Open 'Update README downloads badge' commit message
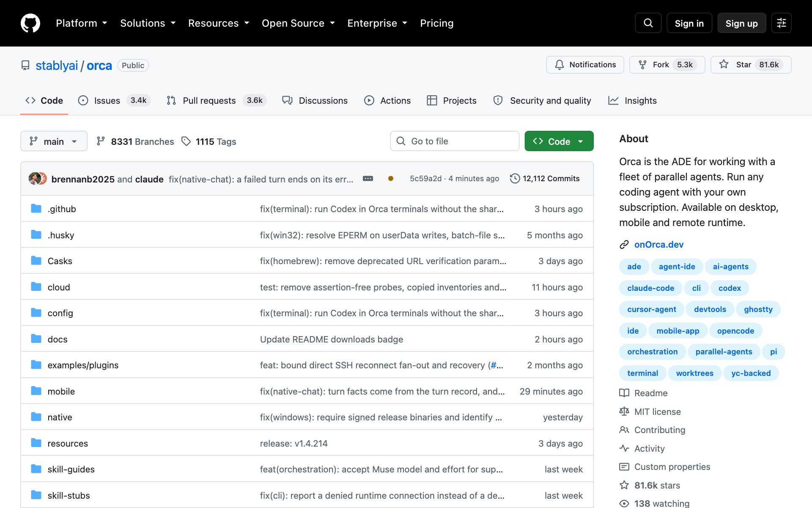Image resolution: width=812 pixels, height=508 pixels. click(x=332, y=339)
